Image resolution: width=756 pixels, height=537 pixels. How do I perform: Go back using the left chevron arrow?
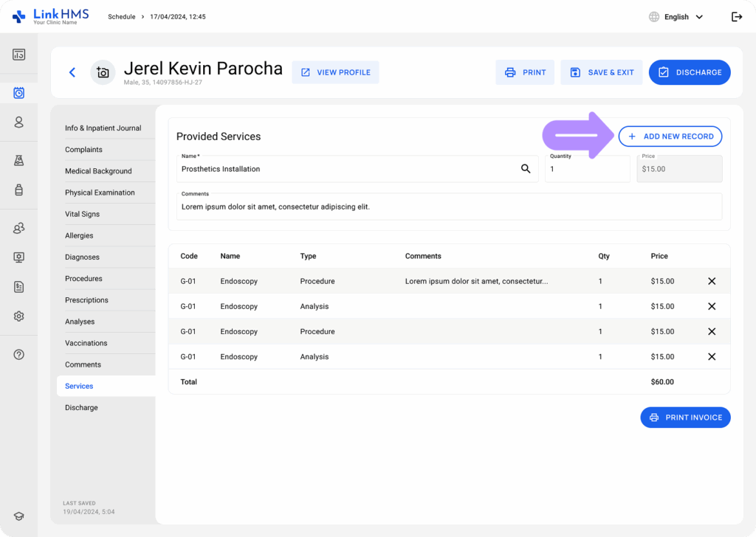pos(72,72)
